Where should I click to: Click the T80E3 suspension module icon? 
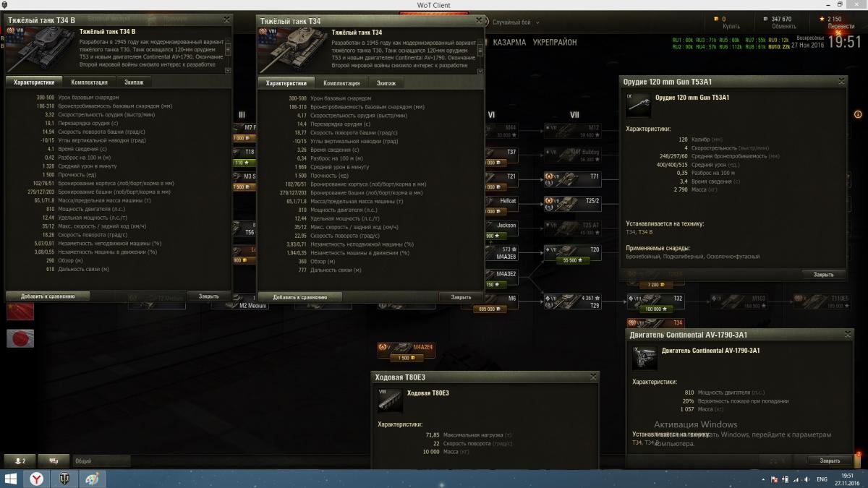(390, 401)
